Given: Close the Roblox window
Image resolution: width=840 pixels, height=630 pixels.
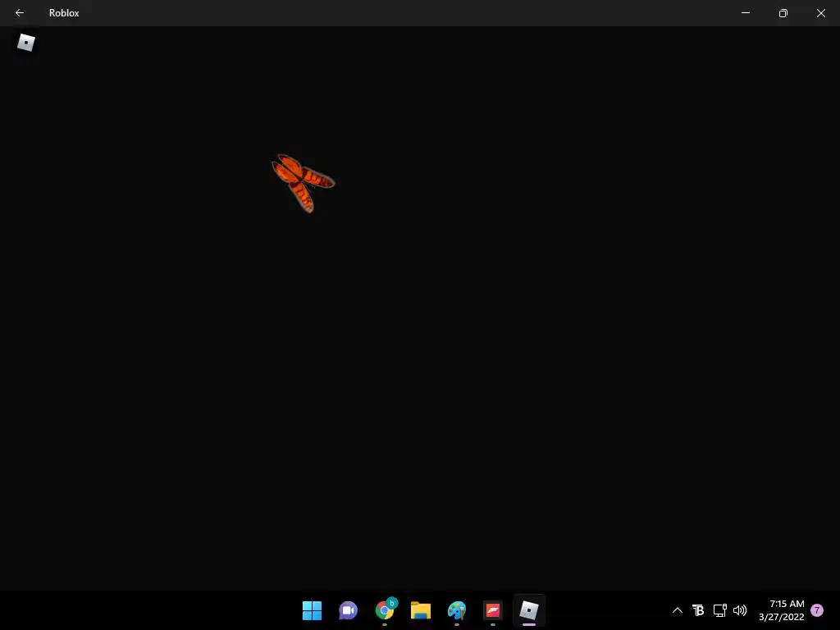Looking at the screenshot, I should point(820,13).
